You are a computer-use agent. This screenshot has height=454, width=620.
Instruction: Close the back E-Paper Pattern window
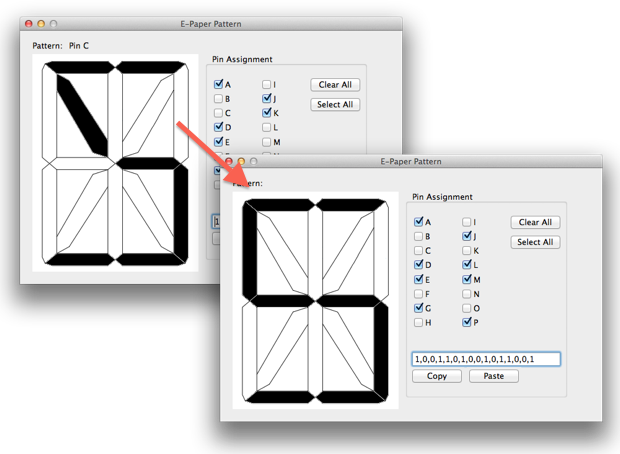[28, 24]
